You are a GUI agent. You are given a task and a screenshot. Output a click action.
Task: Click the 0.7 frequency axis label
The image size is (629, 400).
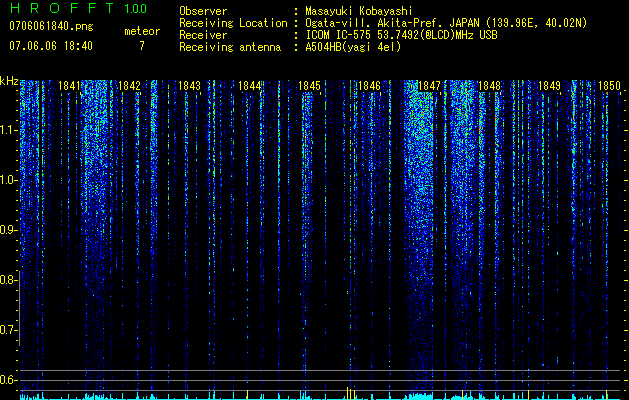pos(8,330)
